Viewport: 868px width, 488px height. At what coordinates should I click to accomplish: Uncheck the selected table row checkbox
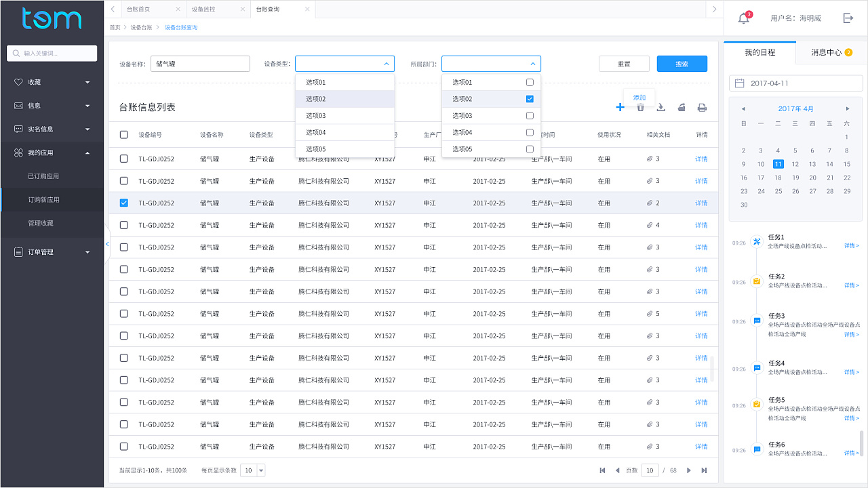[124, 203]
